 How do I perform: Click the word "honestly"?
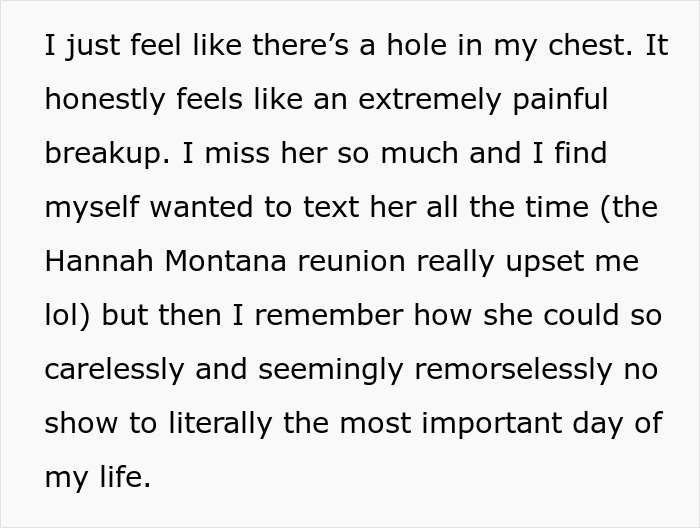[94, 101]
